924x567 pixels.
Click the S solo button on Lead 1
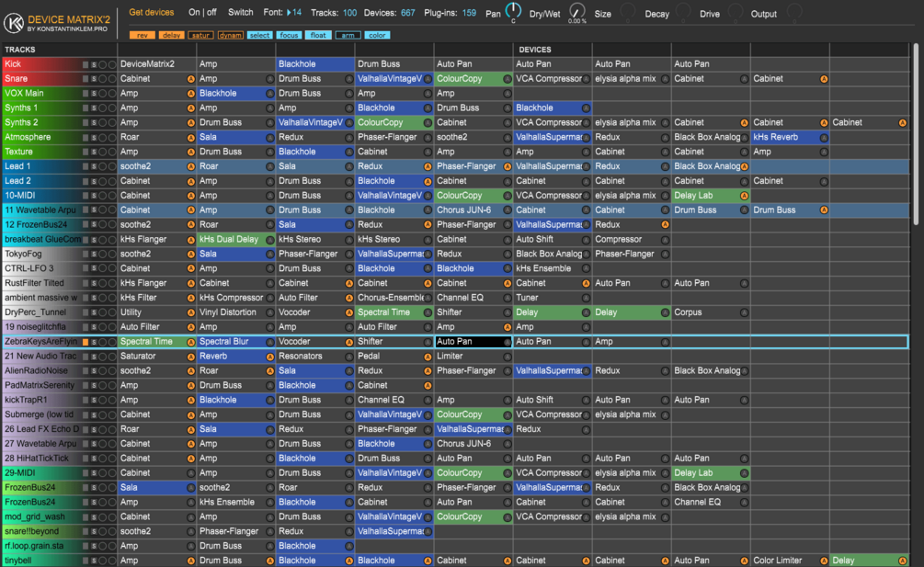point(94,166)
